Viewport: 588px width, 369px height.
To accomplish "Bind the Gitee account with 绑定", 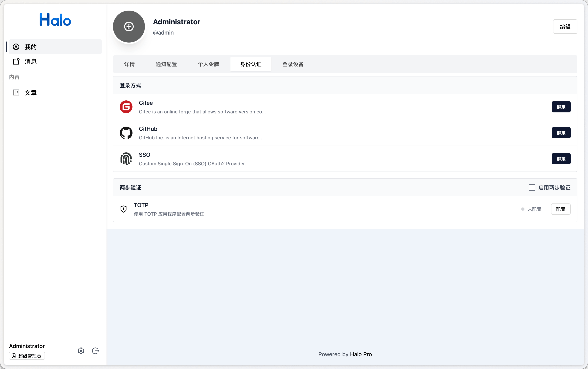I will [561, 107].
